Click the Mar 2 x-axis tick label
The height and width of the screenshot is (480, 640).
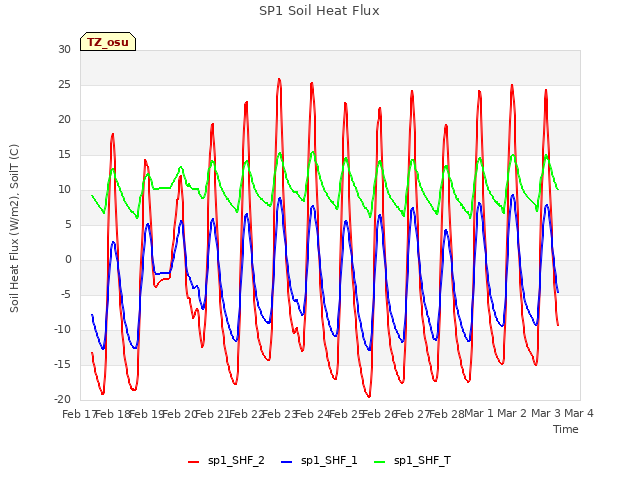(512, 413)
